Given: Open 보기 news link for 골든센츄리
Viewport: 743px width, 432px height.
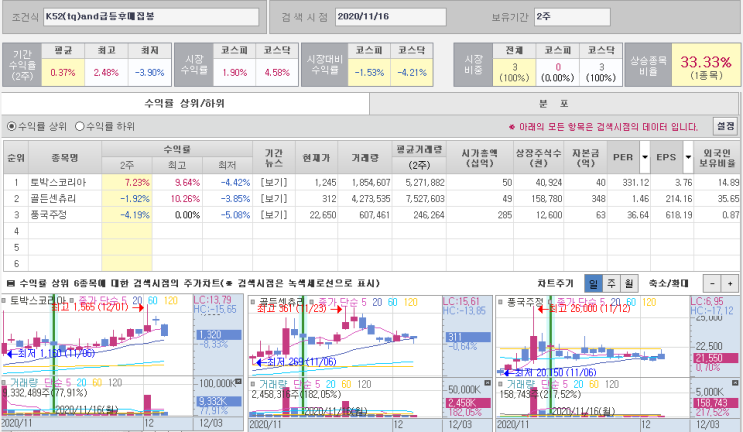Looking at the screenshot, I should 273,198.
